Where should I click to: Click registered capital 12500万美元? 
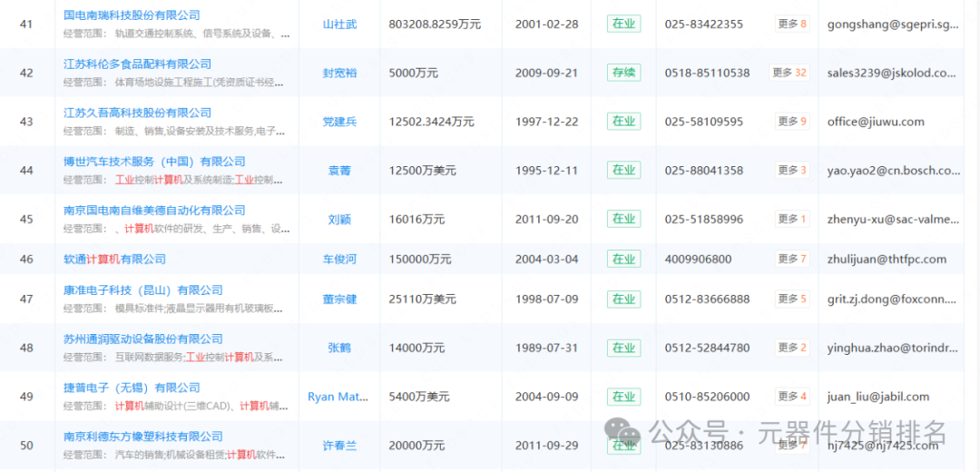click(x=422, y=171)
